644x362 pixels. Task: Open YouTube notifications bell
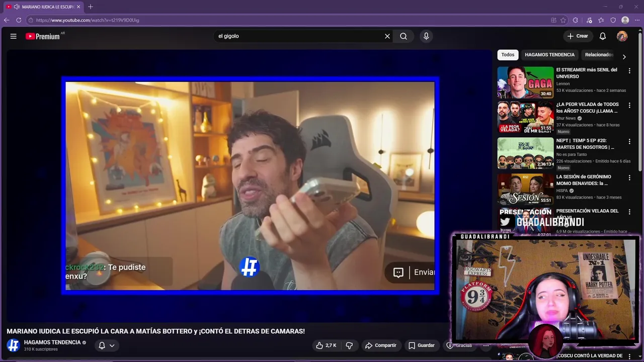[603, 36]
